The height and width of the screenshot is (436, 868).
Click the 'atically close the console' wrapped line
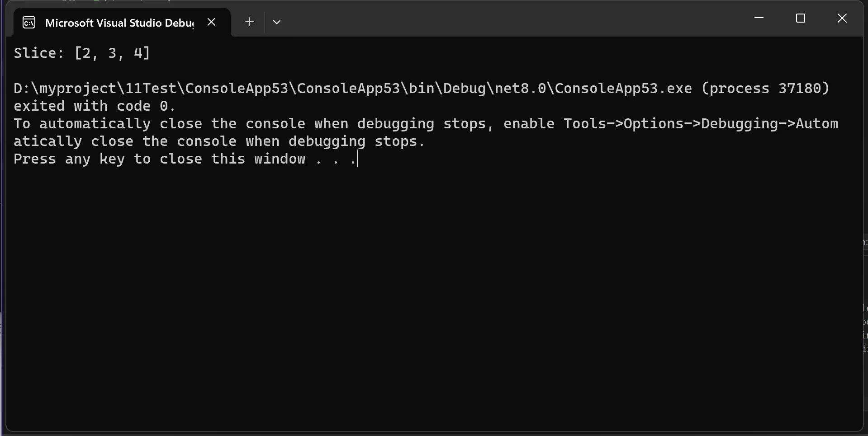pyautogui.click(x=125, y=141)
